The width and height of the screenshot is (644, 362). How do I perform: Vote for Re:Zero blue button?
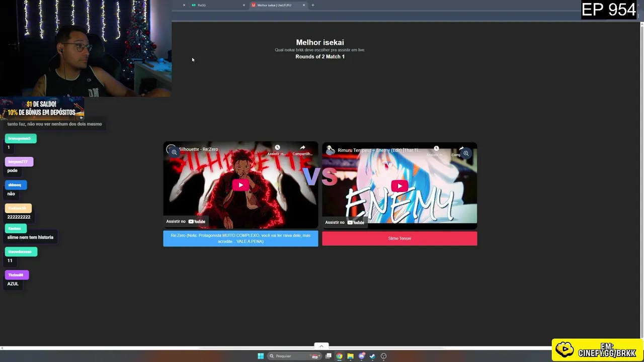pyautogui.click(x=240, y=238)
